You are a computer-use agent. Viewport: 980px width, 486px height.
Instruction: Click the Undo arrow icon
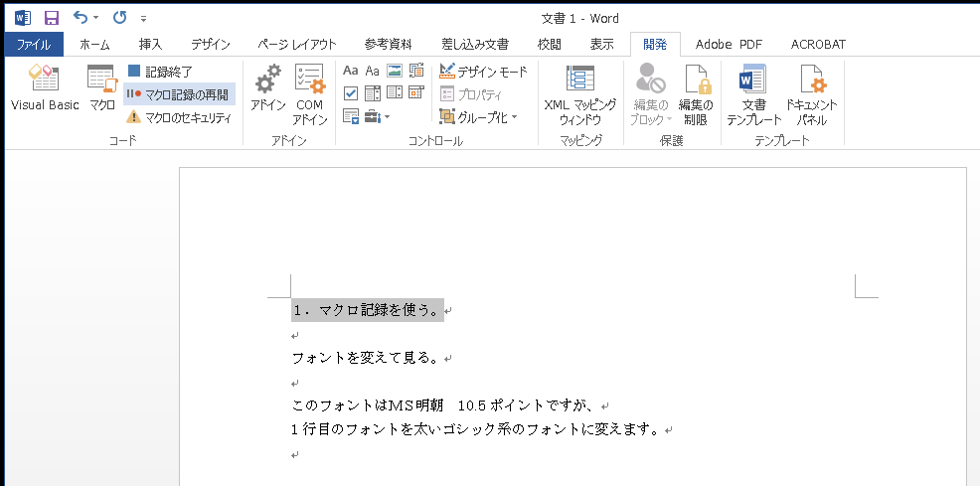point(80,18)
